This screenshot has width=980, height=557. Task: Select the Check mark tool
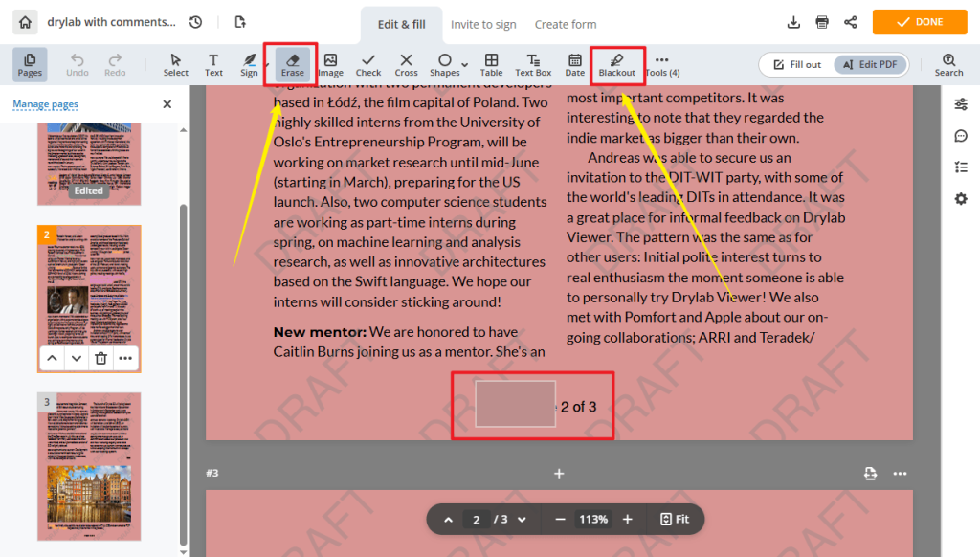[368, 64]
